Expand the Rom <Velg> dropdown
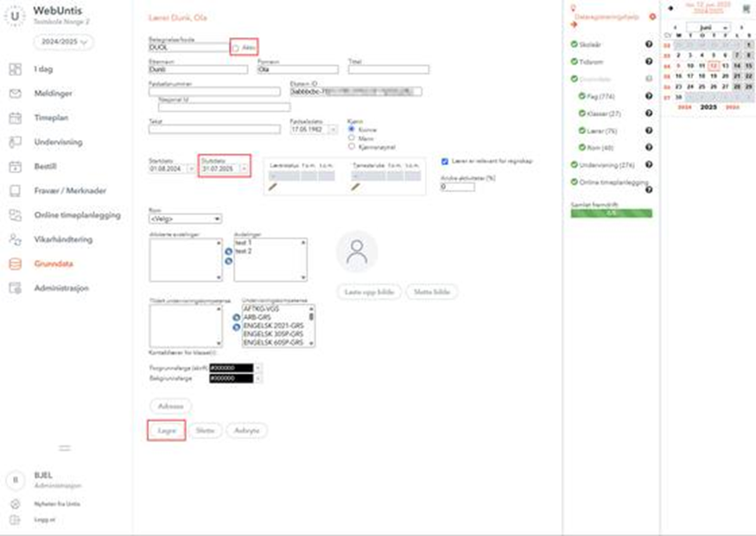 click(x=185, y=219)
